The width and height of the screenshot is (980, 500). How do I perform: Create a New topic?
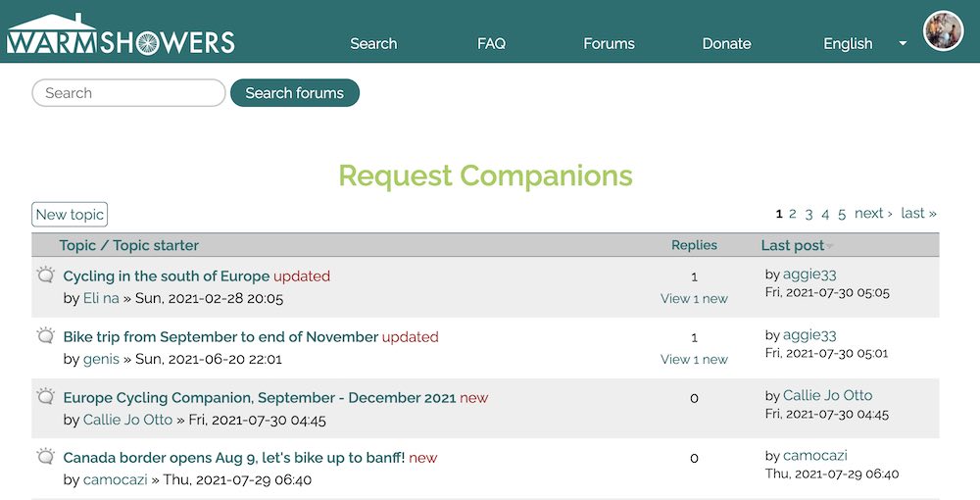(x=70, y=215)
